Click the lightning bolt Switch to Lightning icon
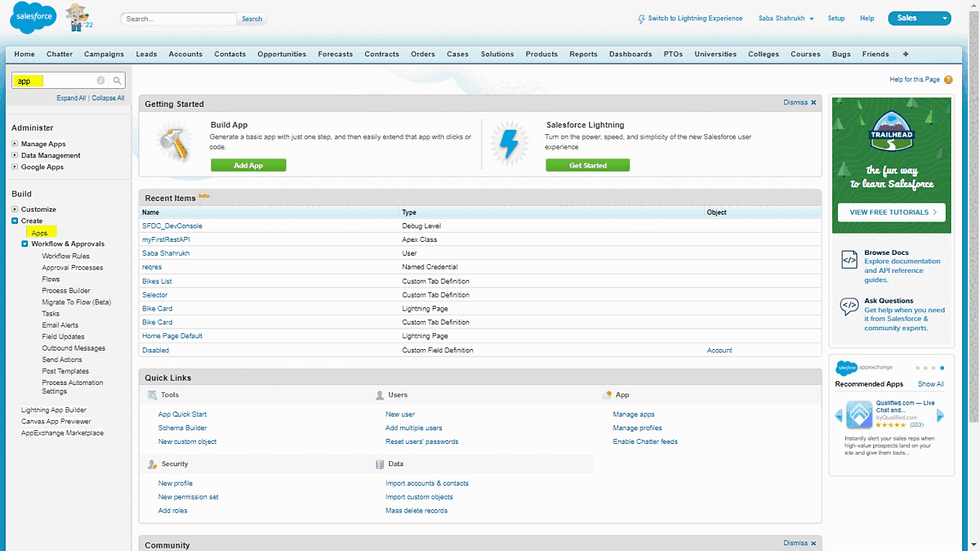 (x=641, y=19)
